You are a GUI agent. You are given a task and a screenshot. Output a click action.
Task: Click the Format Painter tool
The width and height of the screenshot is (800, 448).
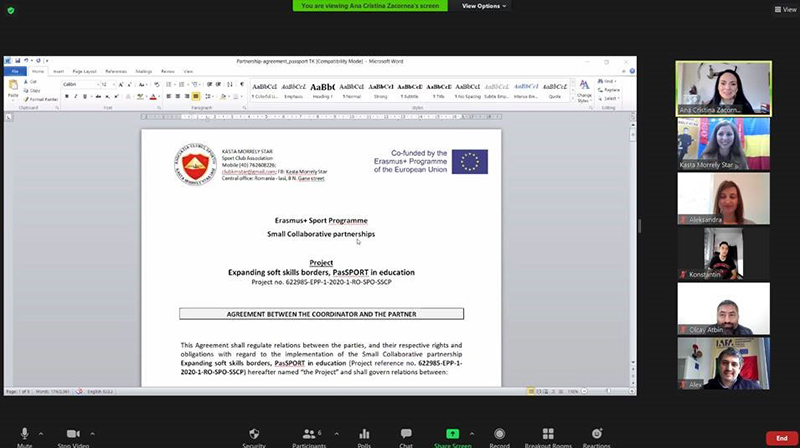coord(41,99)
